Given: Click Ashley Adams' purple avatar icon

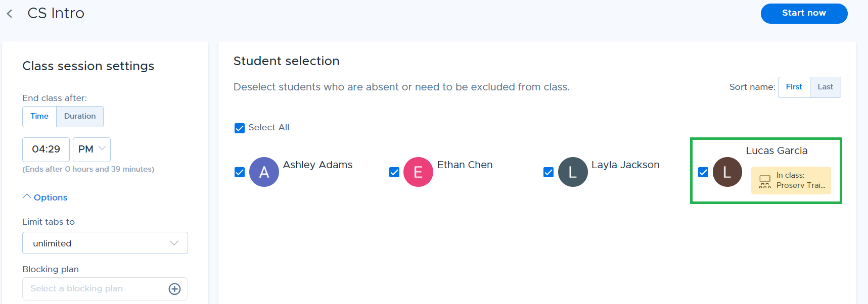Looking at the screenshot, I should click(x=264, y=172).
